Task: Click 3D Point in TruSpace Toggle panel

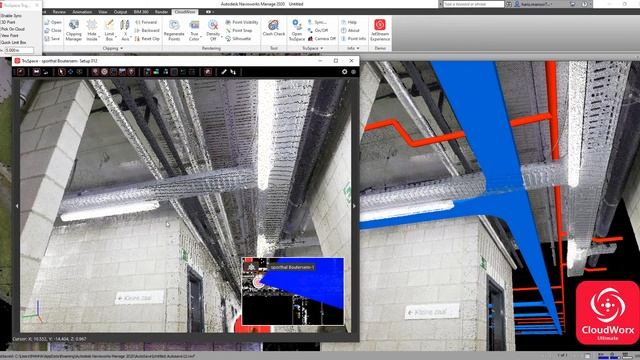Action: 9,22
